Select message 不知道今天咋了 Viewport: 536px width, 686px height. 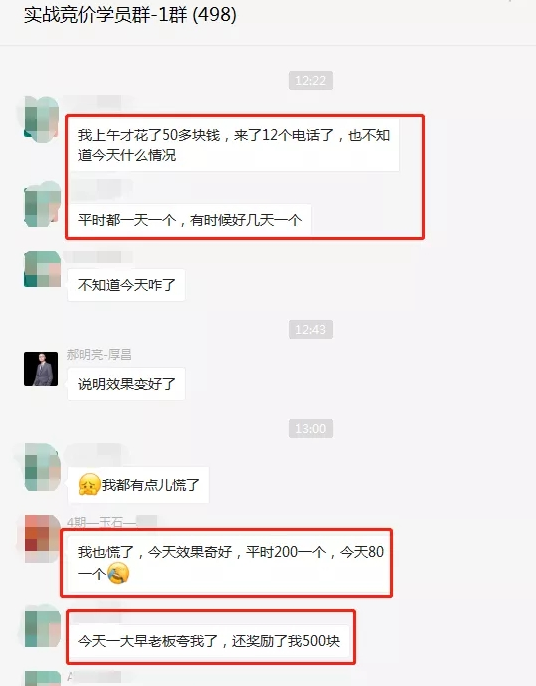(126, 285)
